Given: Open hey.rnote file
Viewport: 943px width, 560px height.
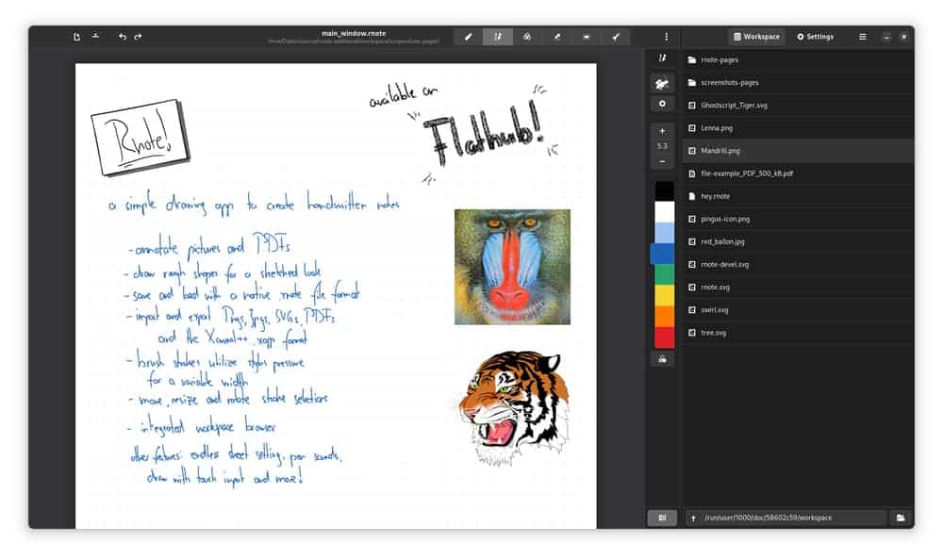Looking at the screenshot, I should [x=798, y=196].
